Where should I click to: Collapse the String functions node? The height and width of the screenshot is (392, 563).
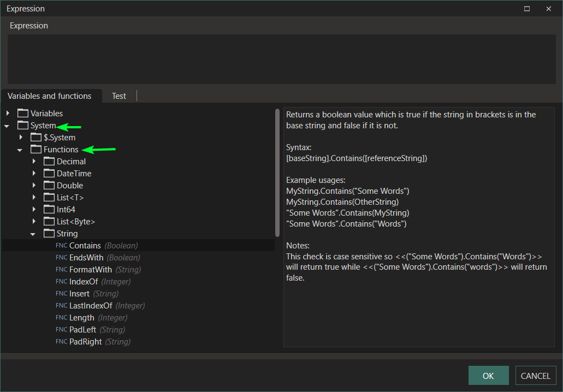(x=33, y=234)
